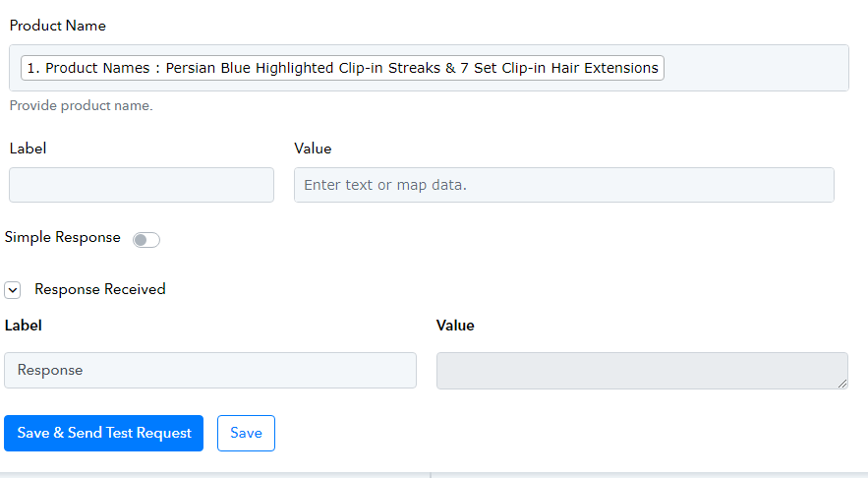This screenshot has width=868, height=478.
Task: Click the Label heading above empty input
Action: point(28,149)
